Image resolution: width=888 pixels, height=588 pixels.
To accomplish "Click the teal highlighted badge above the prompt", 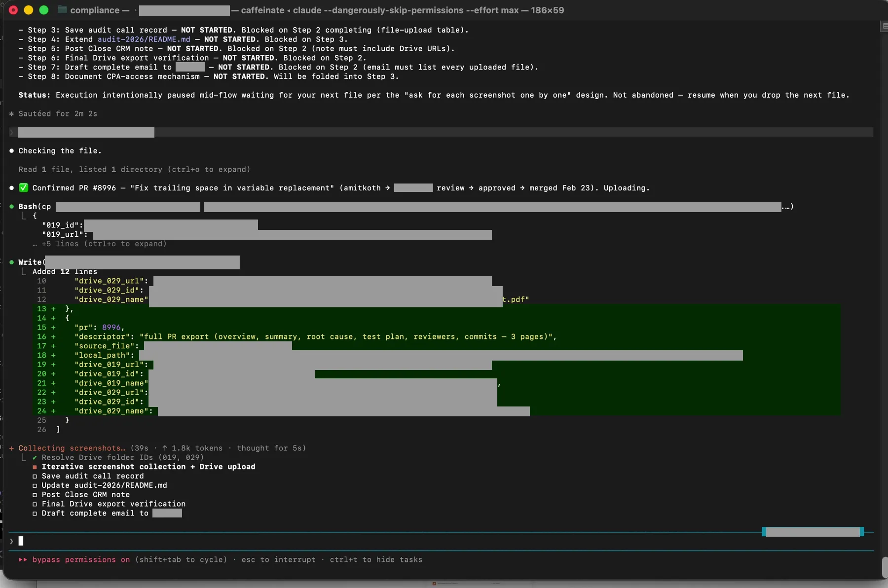I will 813,532.
